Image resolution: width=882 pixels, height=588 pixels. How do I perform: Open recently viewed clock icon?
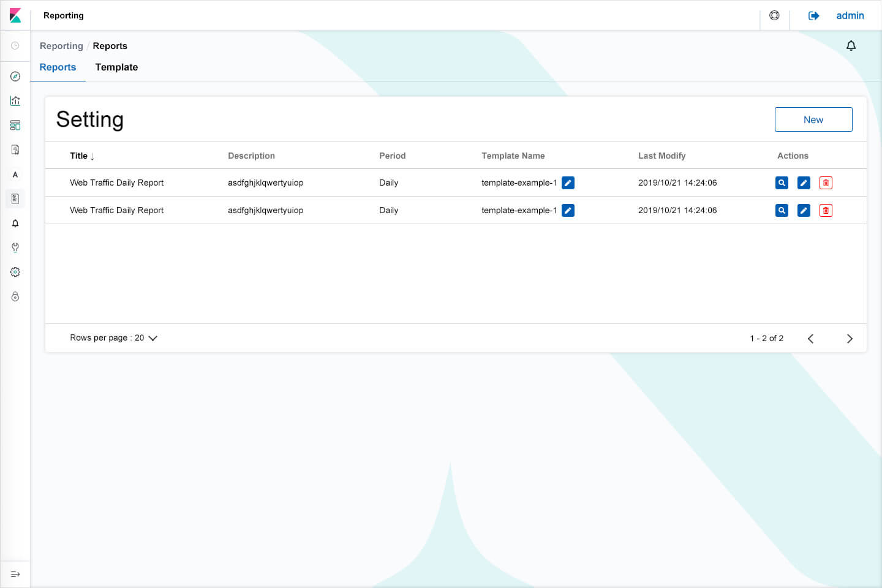click(15, 46)
